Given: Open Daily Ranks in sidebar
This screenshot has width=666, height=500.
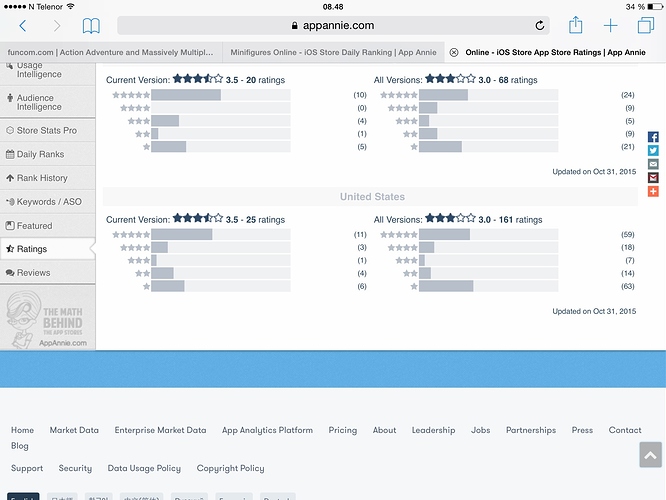Looking at the screenshot, I should click(48, 154).
